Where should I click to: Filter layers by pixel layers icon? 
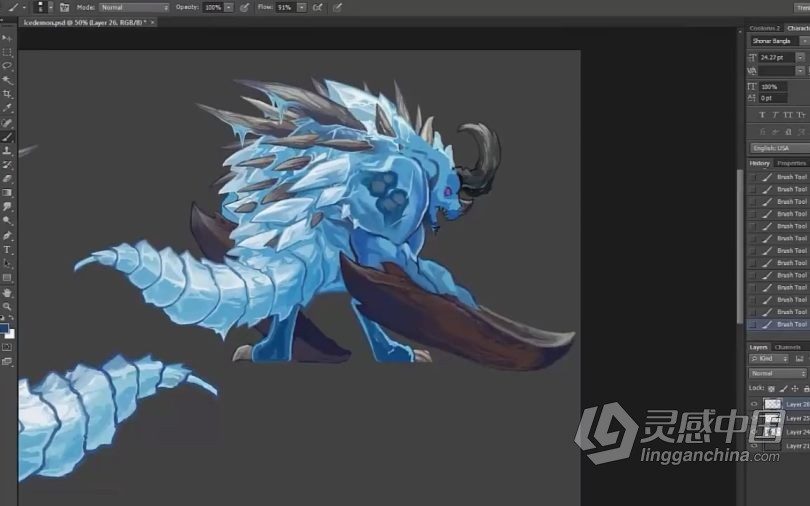click(800, 358)
